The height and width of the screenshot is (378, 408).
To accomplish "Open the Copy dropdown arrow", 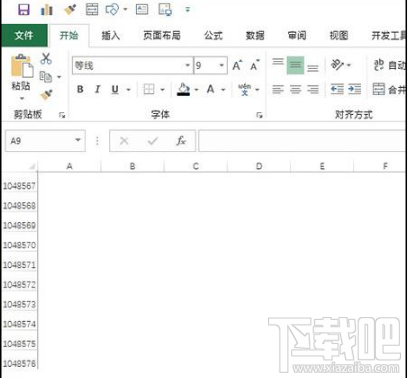I will 59,77.
